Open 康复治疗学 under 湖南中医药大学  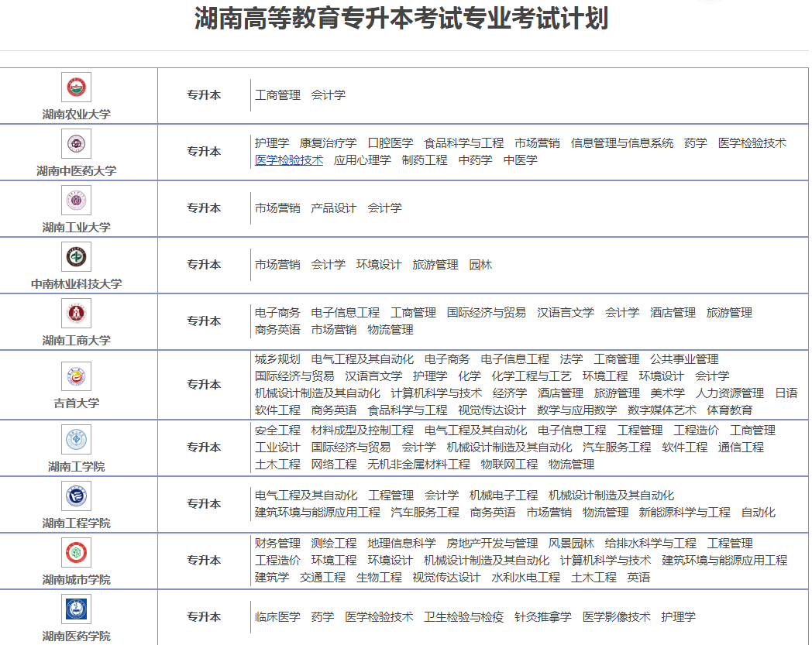click(x=329, y=143)
